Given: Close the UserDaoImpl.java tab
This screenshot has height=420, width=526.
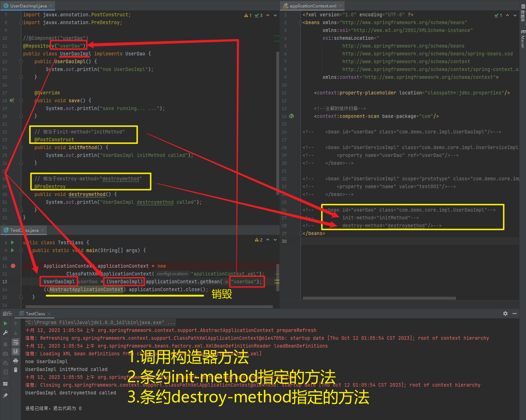Looking at the screenshot, I should coord(51,6).
